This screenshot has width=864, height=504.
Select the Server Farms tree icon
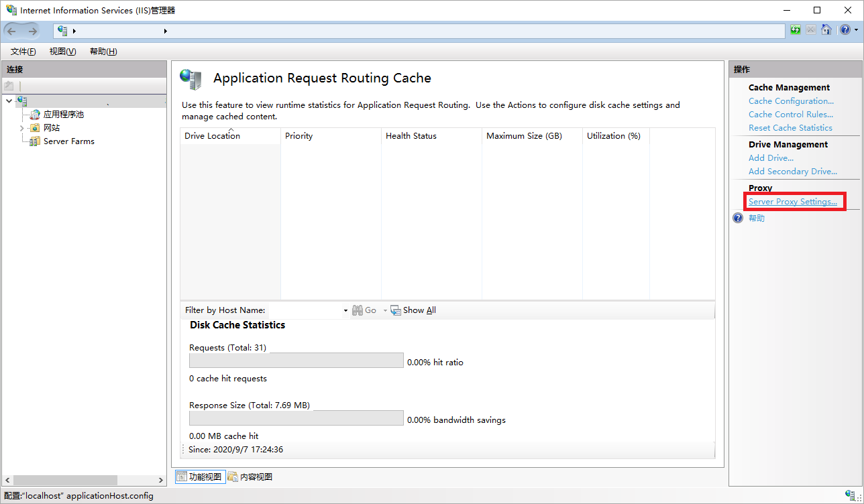[35, 141]
